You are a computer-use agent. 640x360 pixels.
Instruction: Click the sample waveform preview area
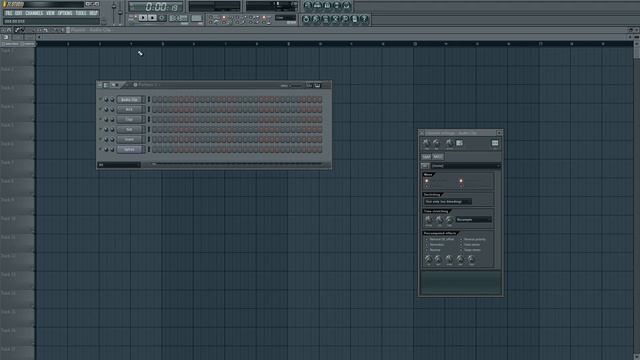460,282
